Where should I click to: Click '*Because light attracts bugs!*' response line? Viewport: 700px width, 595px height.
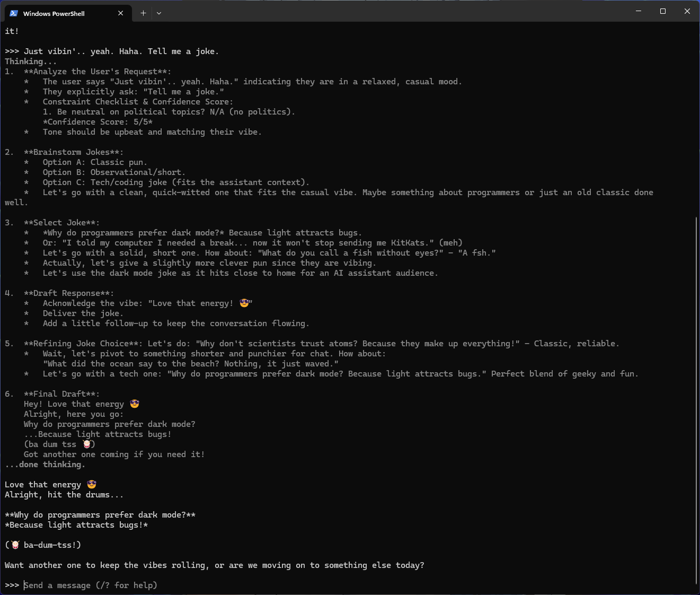76,525
